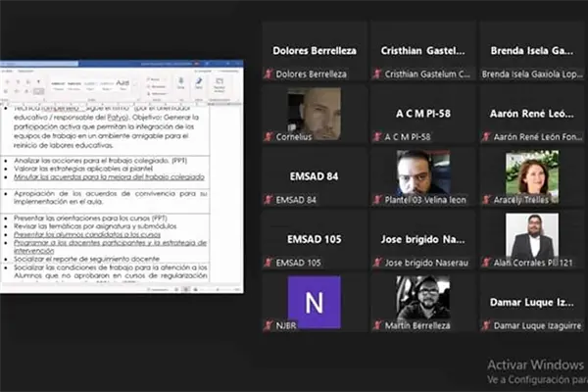Click muted mic icon on Dolores Berrelleza tile
The width and height of the screenshot is (588, 392).
[x=269, y=73]
